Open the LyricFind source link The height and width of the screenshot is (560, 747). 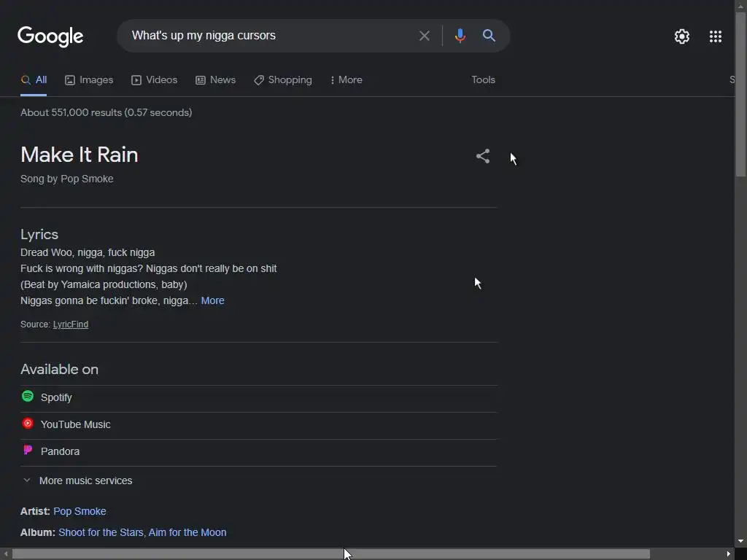click(x=71, y=324)
